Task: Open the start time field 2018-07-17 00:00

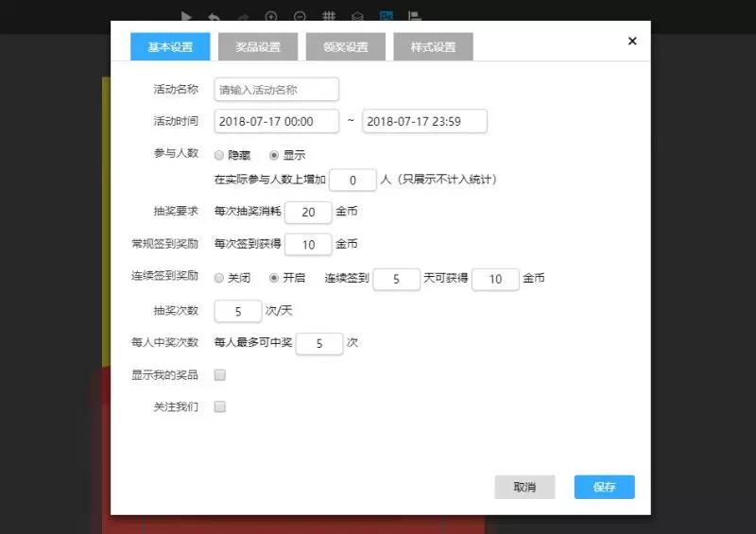Action: 277,121
